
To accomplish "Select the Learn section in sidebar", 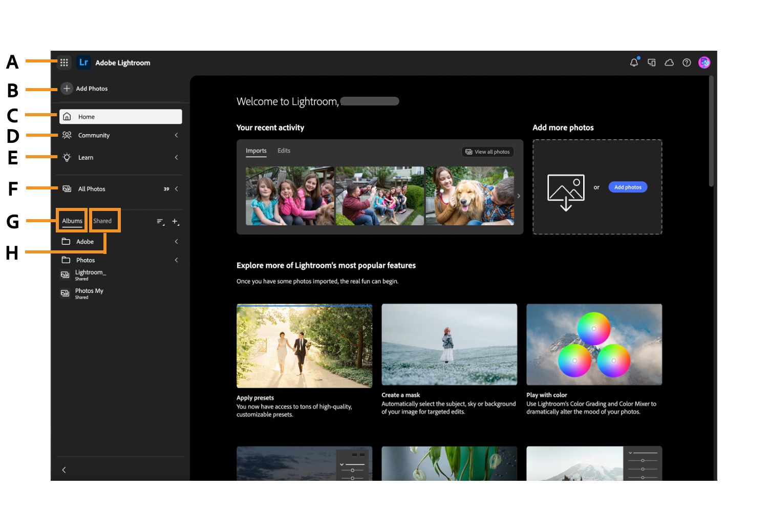I will [x=86, y=157].
